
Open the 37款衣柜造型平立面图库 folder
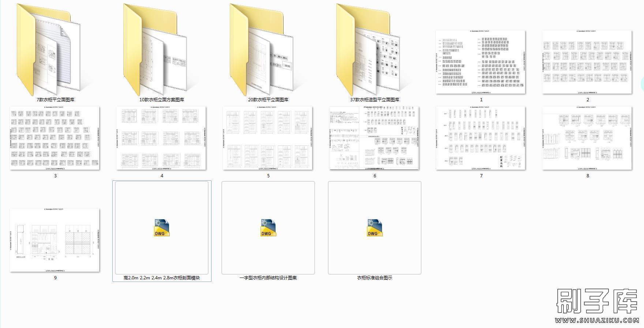click(368, 51)
